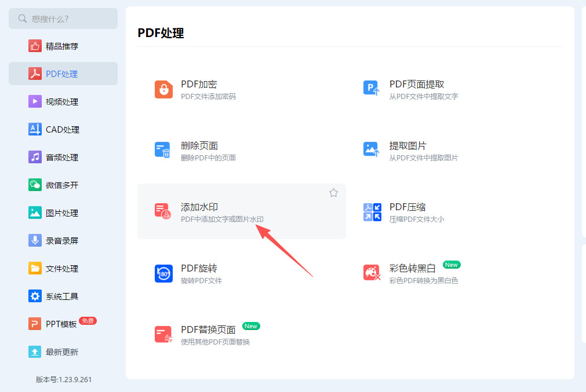Select the 提取图片 image icon
This screenshot has height=392, width=586.
(372, 150)
